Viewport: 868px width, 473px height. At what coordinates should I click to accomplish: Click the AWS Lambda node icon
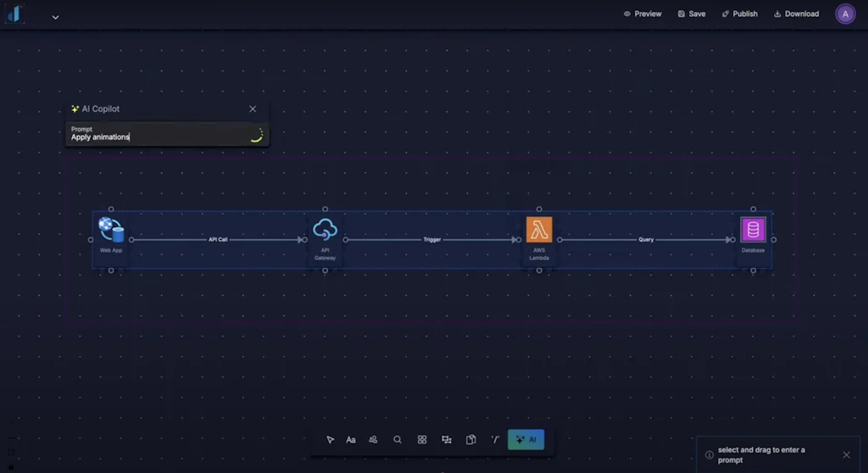tap(539, 230)
